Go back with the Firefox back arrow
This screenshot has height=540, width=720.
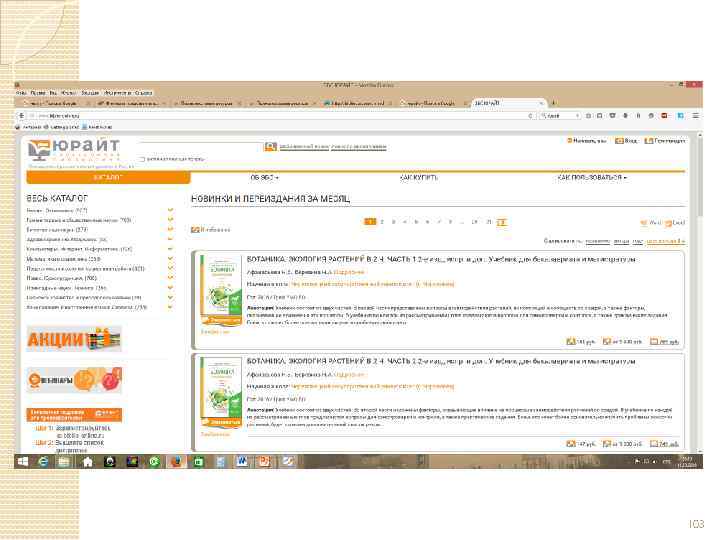click(x=22, y=116)
